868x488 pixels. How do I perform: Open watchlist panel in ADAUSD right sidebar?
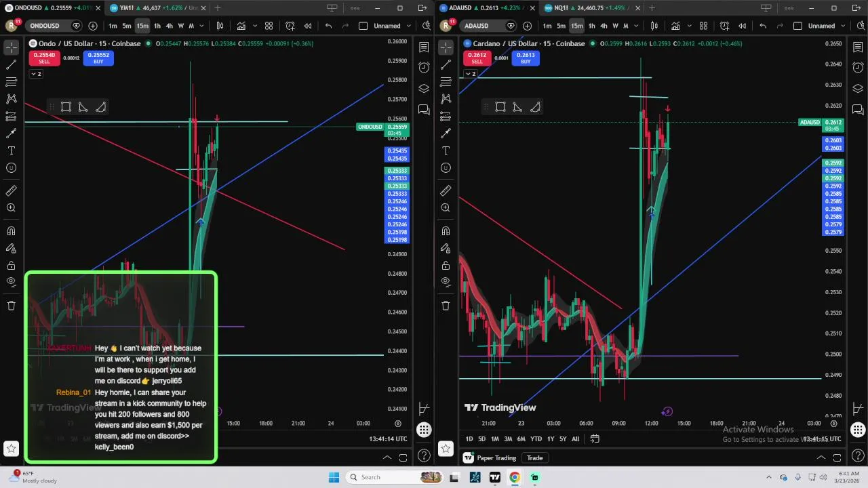click(858, 47)
